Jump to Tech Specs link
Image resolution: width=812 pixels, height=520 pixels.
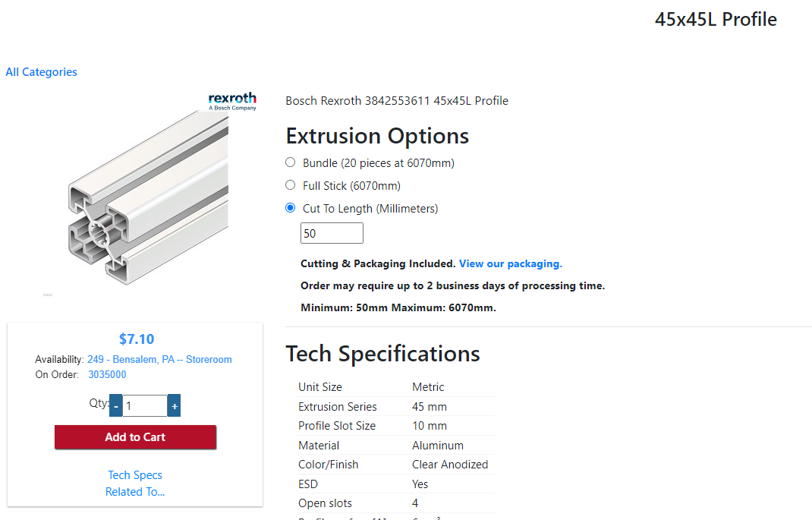tap(135, 475)
